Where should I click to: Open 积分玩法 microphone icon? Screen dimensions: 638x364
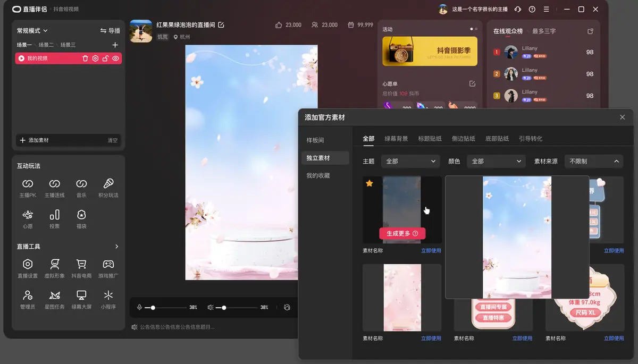click(x=108, y=184)
